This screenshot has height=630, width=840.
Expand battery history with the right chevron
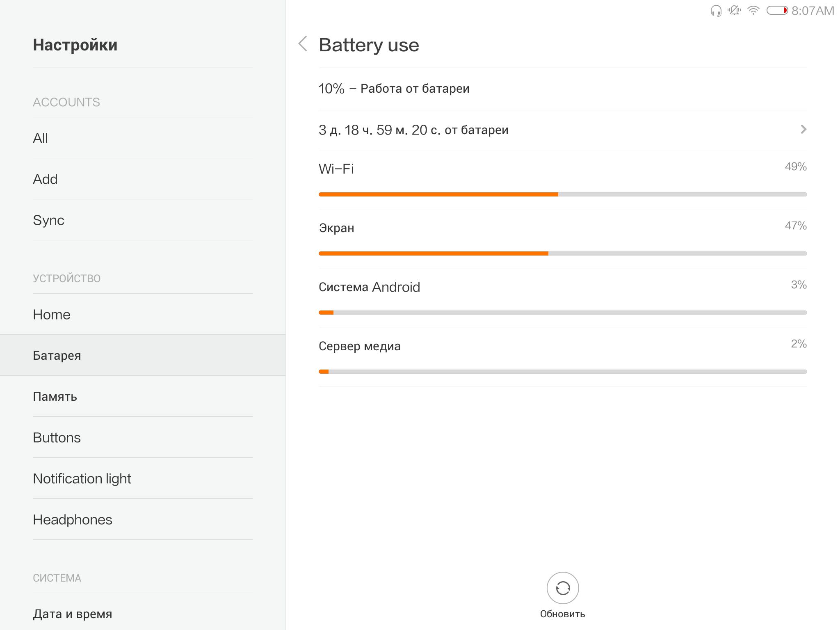pyautogui.click(x=803, y=130)
